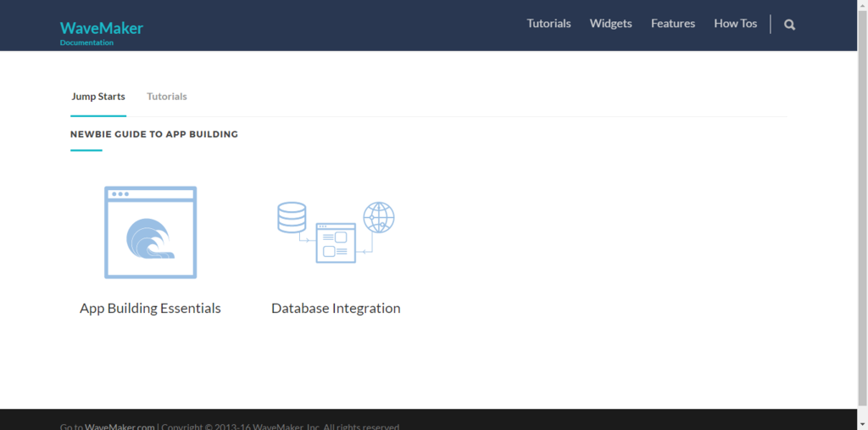Open the App Building Essentials wave illustration
868x430 pixels.
click(151, 232)
